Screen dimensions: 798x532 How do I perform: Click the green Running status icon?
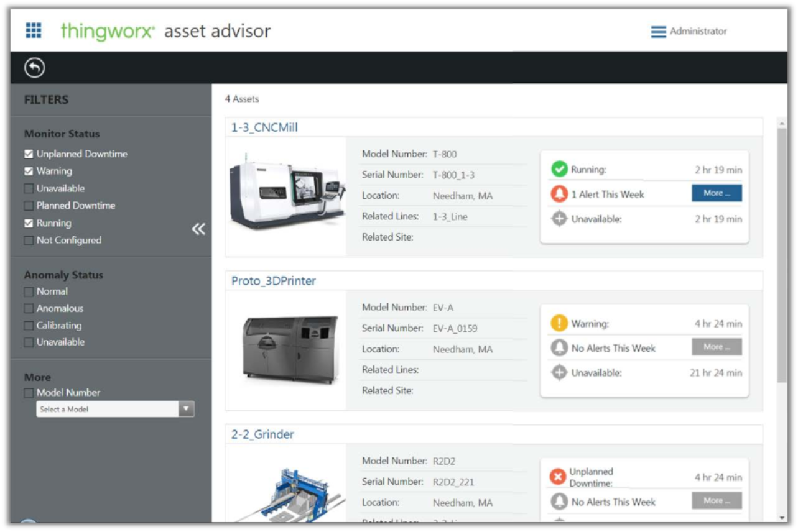pyautogui.click(x=559, y=169)
